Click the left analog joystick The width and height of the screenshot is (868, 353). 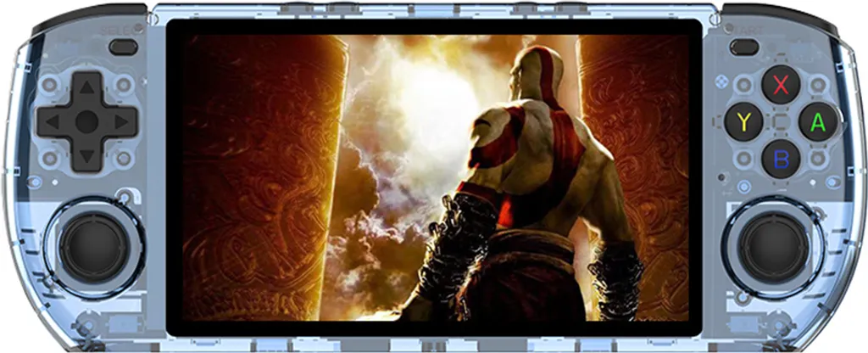pos(94,246)
